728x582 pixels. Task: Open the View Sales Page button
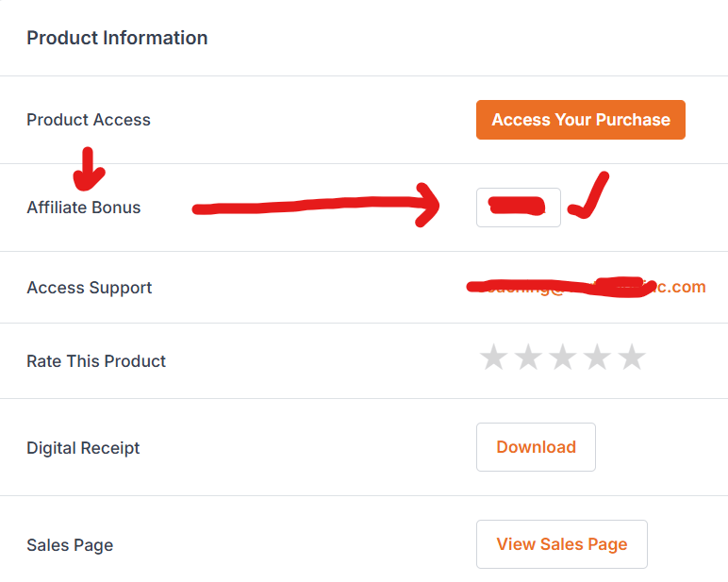pyautogui.click(x=562, y=544)
